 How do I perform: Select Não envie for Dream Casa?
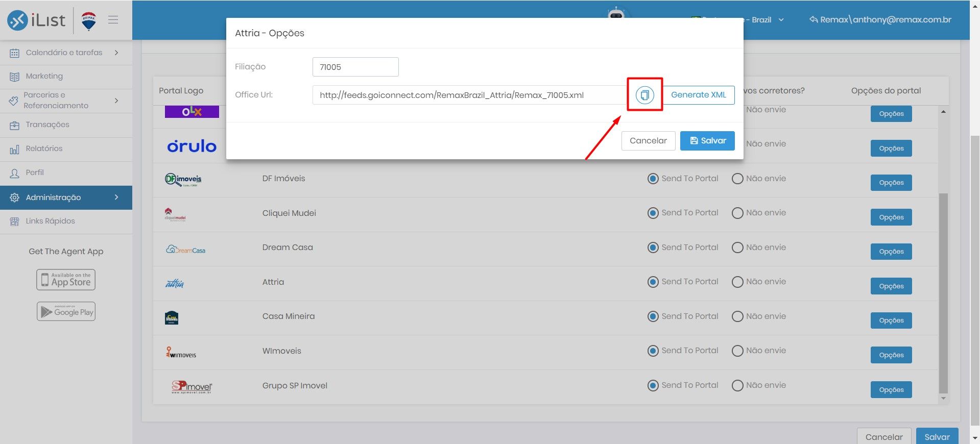click(737, 248)
